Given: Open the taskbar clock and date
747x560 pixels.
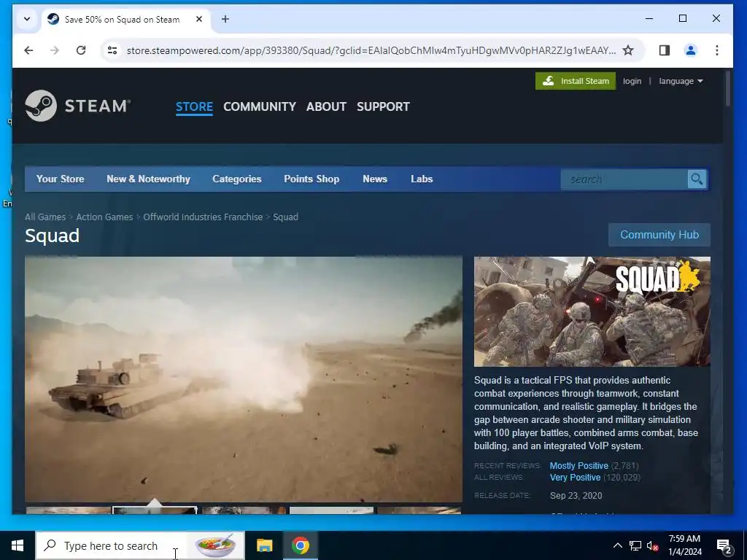Looking at the screenshot, I should point(684,545).
